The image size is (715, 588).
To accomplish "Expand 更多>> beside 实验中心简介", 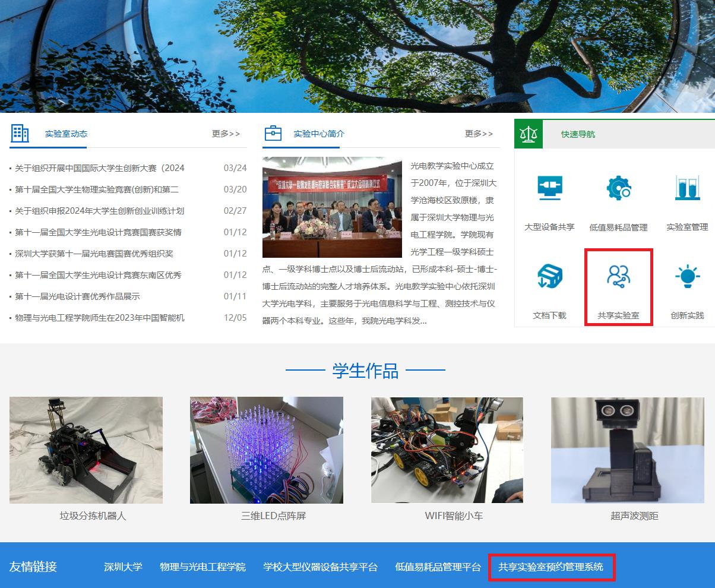I will pyautogui.click(x=479, y=134).
